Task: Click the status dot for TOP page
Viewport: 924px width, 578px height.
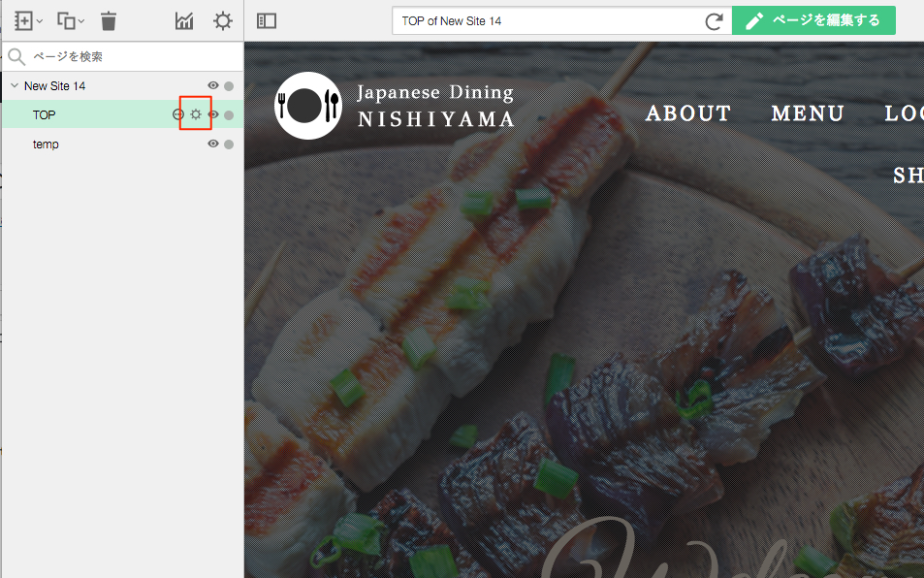Action: point(229,114)
